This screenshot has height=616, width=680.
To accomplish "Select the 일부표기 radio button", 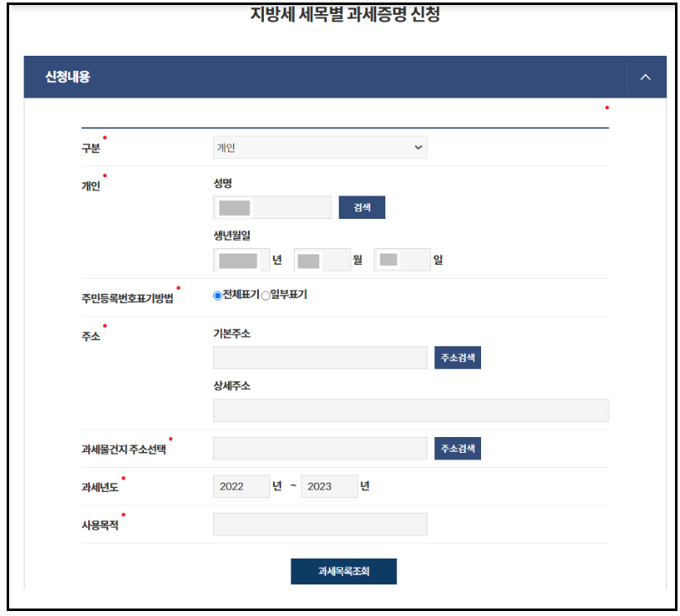I will (266, 296).
